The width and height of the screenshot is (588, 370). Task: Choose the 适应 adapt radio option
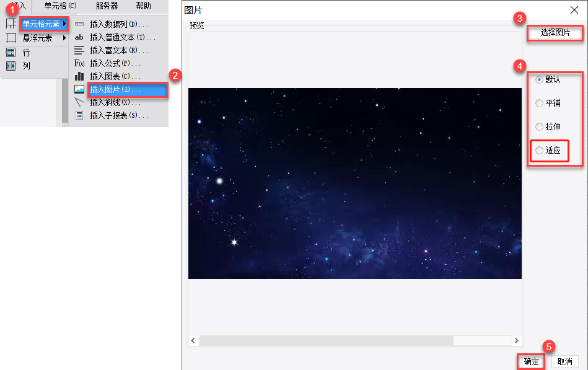tap(539, 151)
